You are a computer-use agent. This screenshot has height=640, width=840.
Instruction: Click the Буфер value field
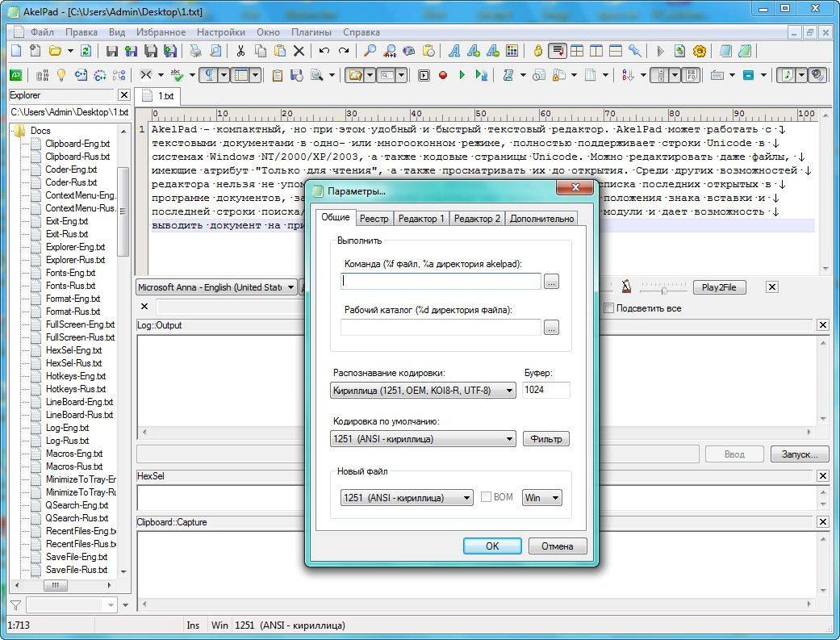click(546, 391)
